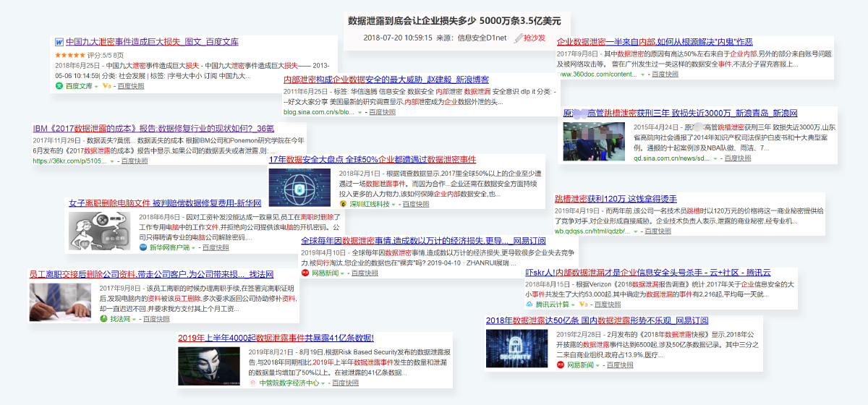The width and height of the screenshot is (868, 405).
Task: Click the 深圳红线科技 source icon
Action: coord(344,204)
